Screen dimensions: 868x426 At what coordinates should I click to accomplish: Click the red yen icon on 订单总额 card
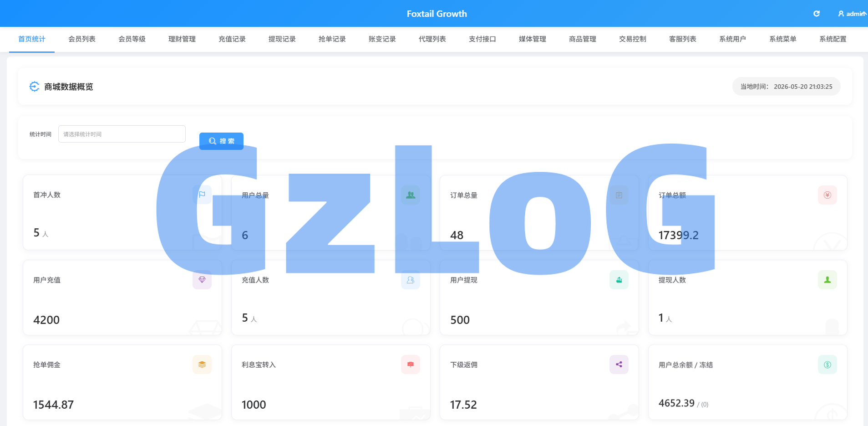click(827, 195)
